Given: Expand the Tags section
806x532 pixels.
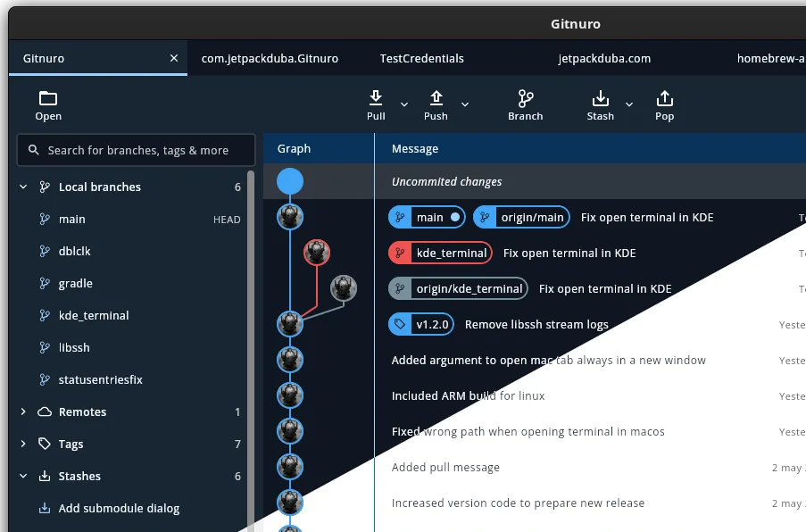Looking at the screenshot, I should (24, 445).
